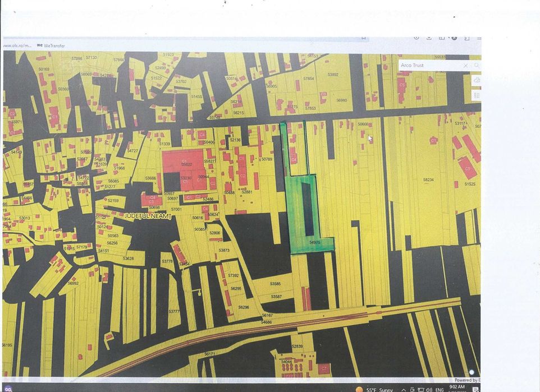
Task: Select parcel label 56296
Action: [x=244, y=307]
